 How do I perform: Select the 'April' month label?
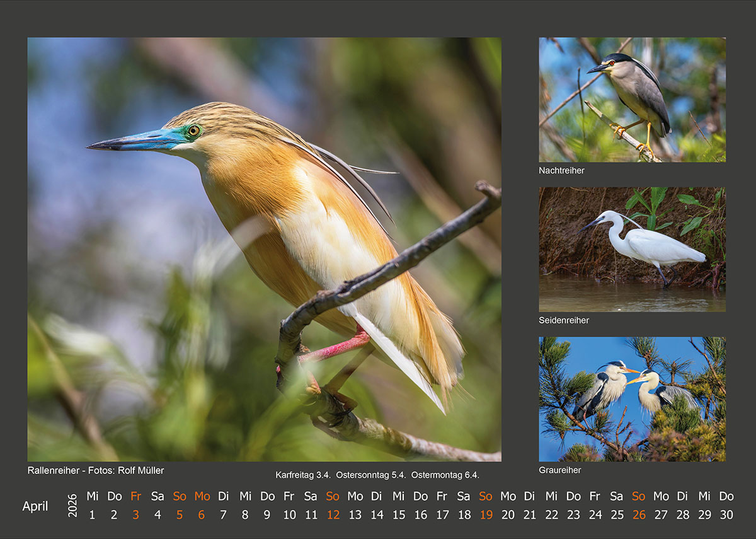tap(35, 506)
